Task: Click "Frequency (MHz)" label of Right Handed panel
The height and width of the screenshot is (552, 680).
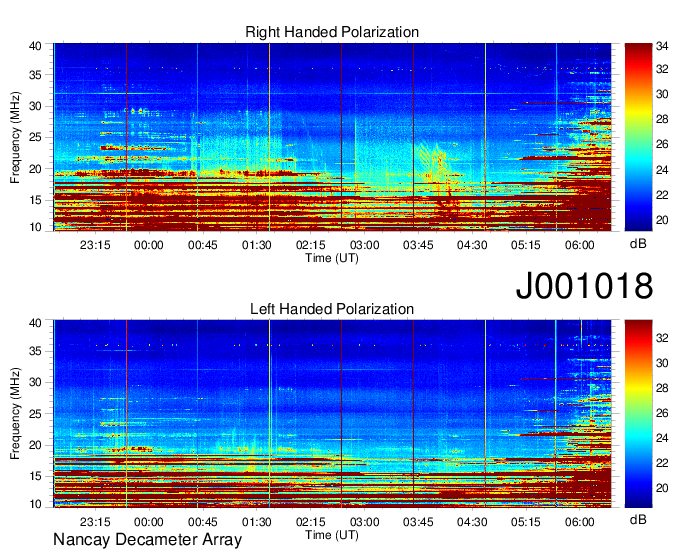Action: click(x=15, y=137)
